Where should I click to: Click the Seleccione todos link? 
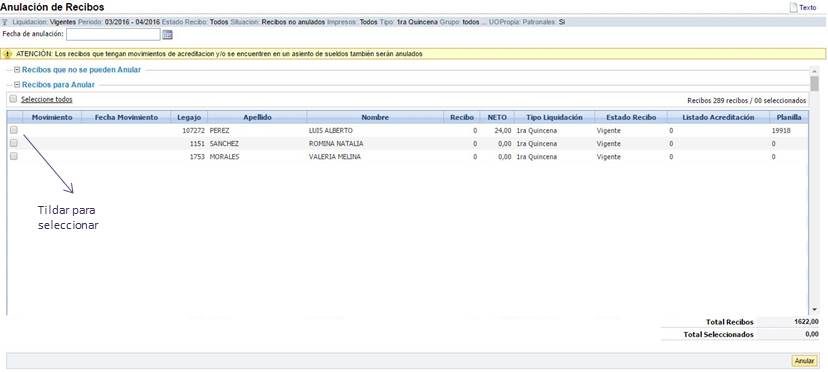46,99
